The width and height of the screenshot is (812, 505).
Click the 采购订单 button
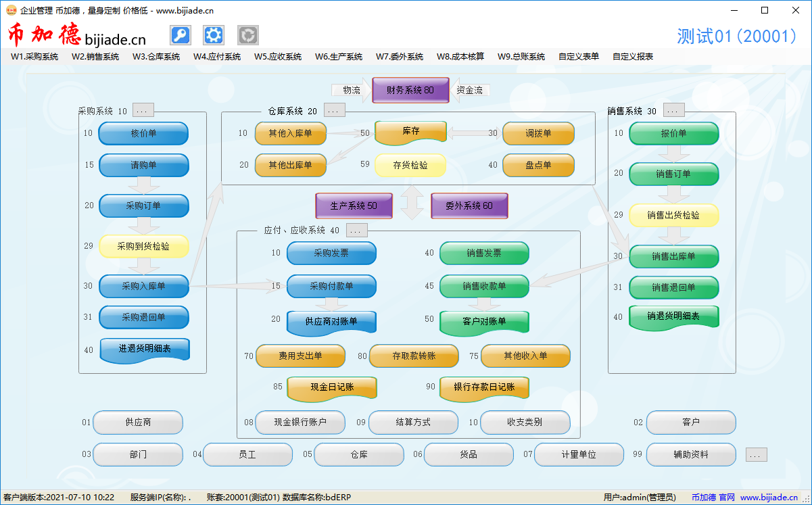tap(143, 206)
